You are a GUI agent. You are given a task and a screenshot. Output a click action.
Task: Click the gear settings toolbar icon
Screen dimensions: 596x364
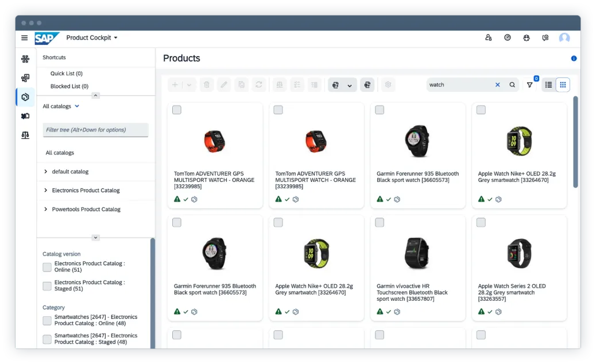click(388, 85)
